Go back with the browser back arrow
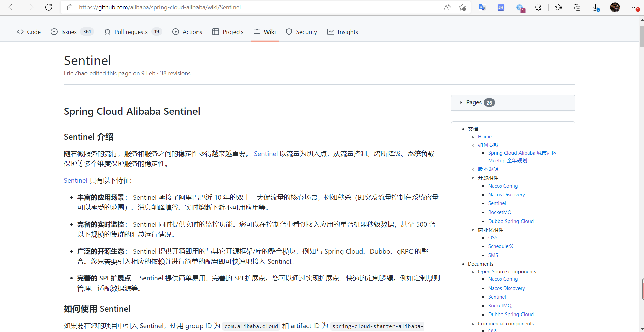The height and width of the screenshot is (332, 644). point(12,7)
